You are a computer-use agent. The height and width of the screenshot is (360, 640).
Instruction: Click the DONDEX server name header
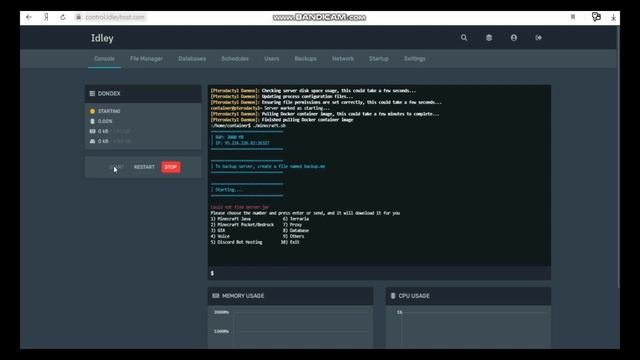click(x=109, y=93)
